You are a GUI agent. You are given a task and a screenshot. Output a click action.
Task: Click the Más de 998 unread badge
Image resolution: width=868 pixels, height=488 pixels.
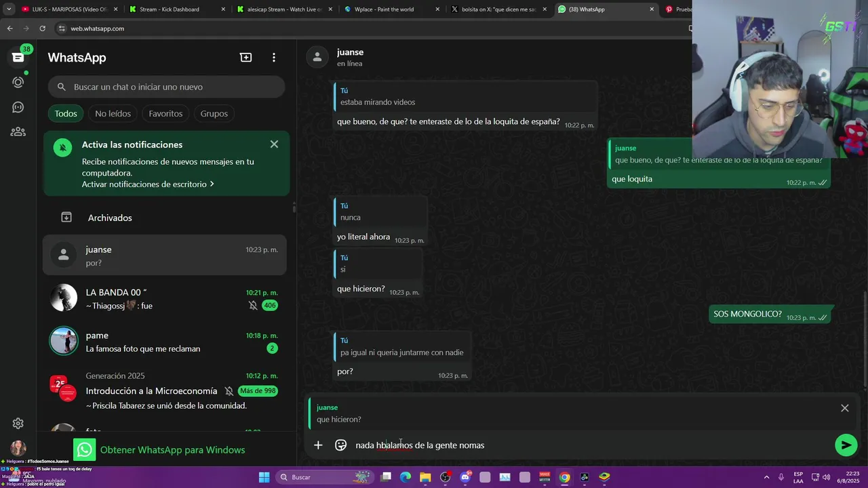[x=258, y=391]
